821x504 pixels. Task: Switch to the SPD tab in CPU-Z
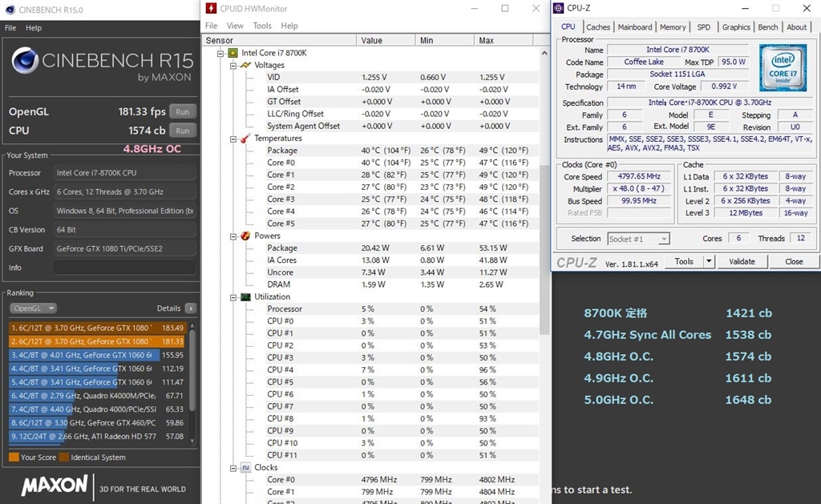pos(704,27)
